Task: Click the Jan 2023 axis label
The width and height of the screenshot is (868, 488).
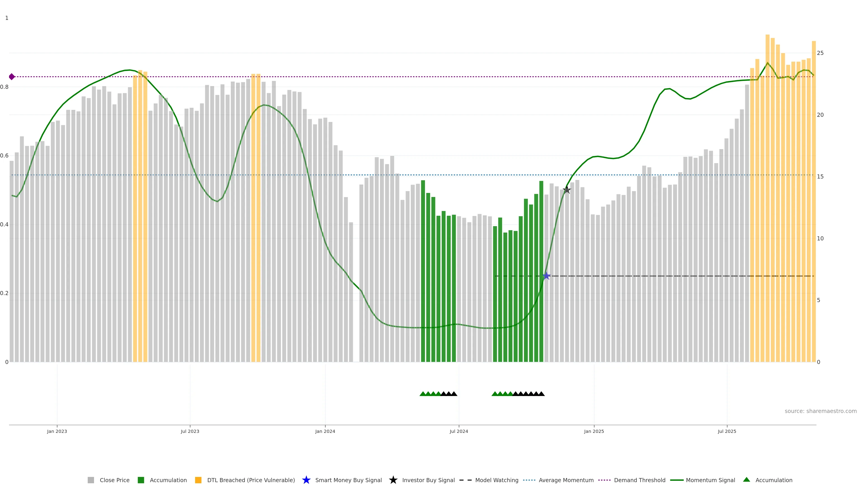Action: [57, 432]
